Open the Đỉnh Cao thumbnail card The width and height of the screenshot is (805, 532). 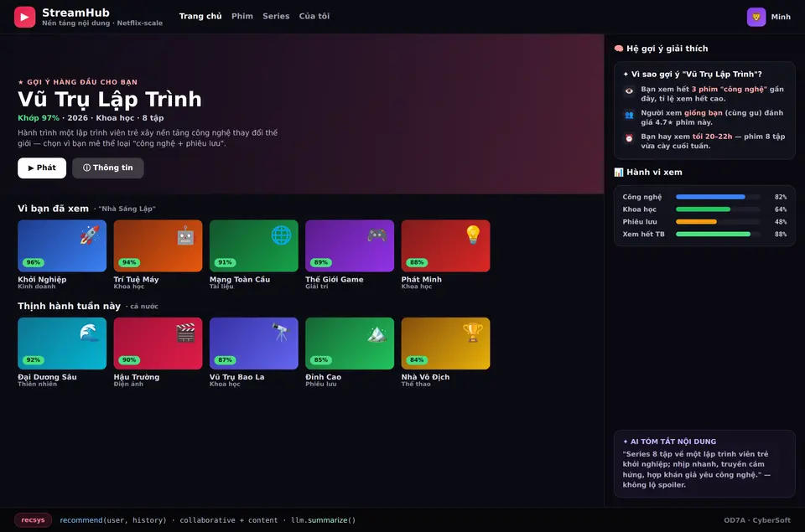pos(350,343)
